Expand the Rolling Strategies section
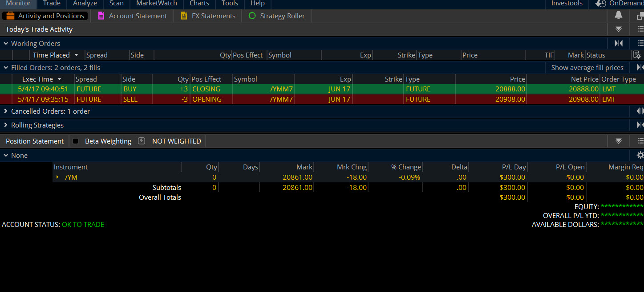 pos(6,125)
